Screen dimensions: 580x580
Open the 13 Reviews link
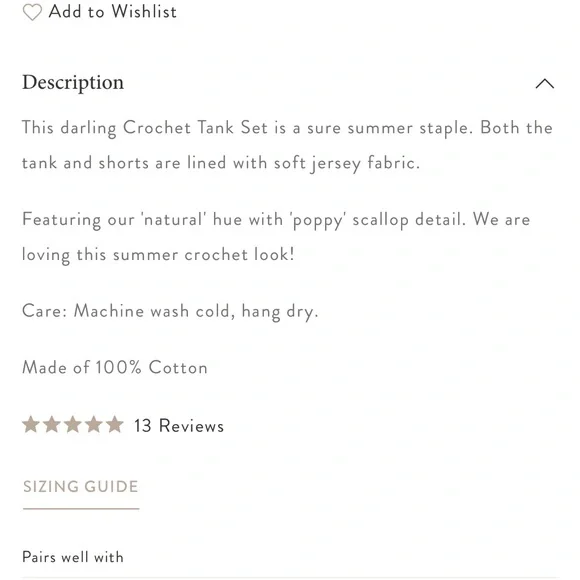click(179, 426)
